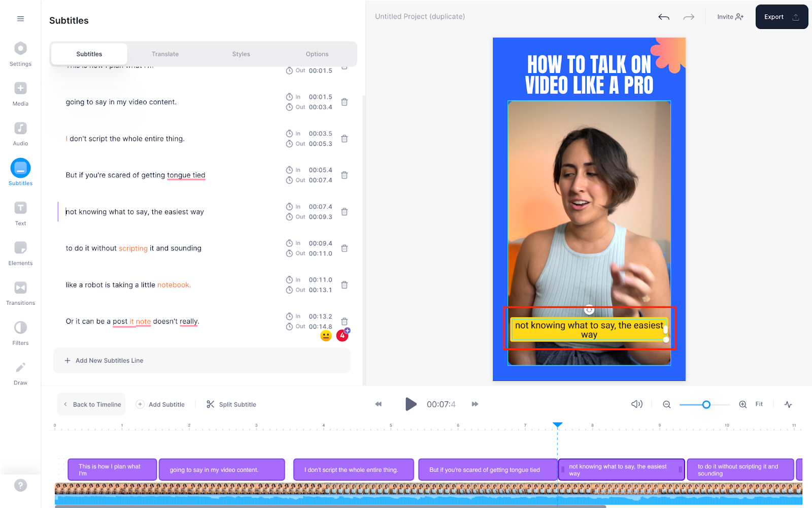Click Split Subtitle
The width and height of the screenshot is (812, 508).
point(231,404)
